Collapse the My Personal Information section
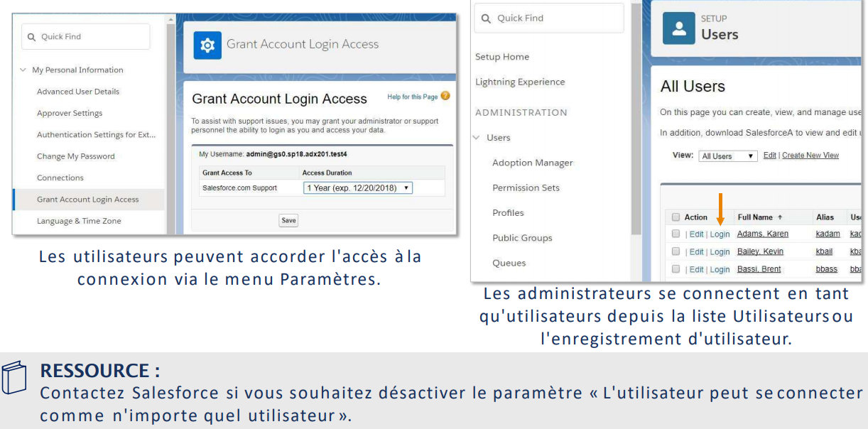Screen dimensions: 868x429 coord(23,70)
